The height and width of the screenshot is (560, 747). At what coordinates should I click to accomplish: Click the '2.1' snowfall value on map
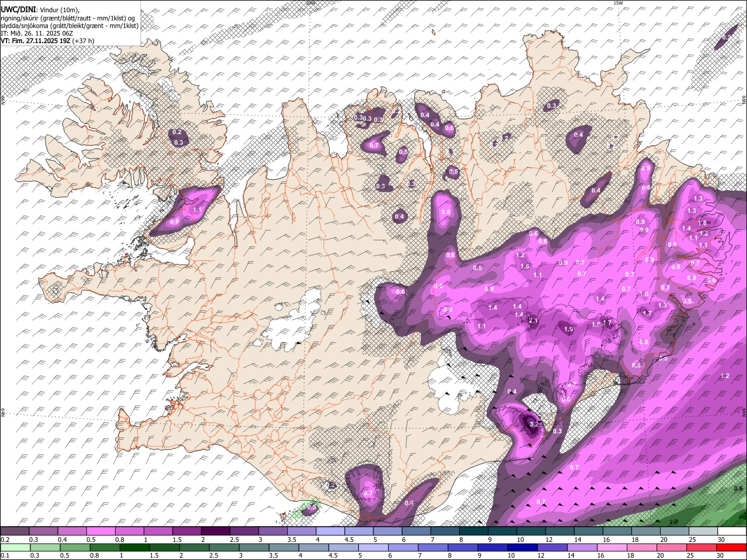(x=533, y=320)
